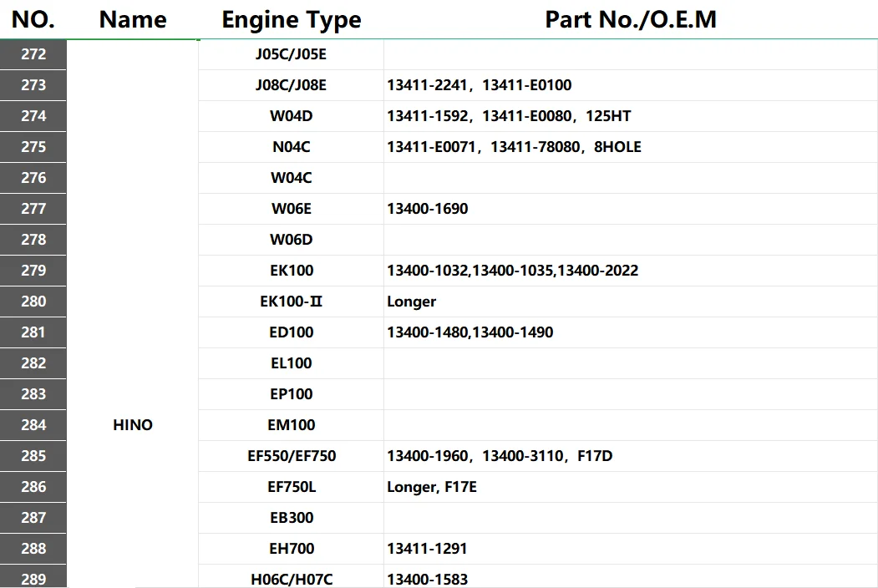Click the N04C part numbers cell with 8HOLE
This screenshot has width=878, height=588.
(631, 147)
